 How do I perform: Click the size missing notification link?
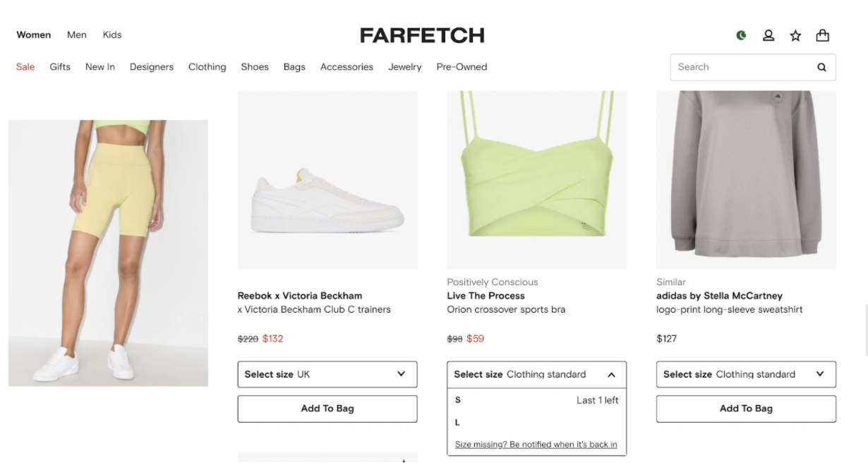pyautogui.click(x=536, y=445)
